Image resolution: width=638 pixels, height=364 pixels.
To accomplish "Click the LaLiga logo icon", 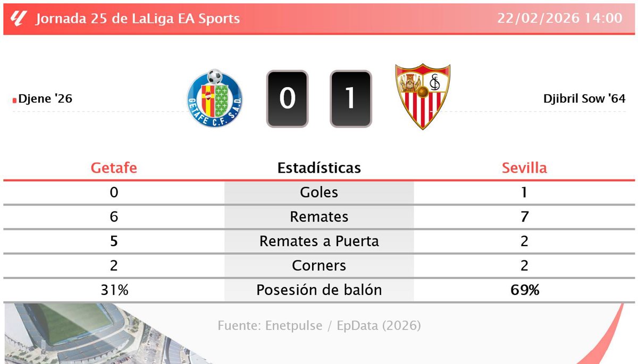I will 19,19.
